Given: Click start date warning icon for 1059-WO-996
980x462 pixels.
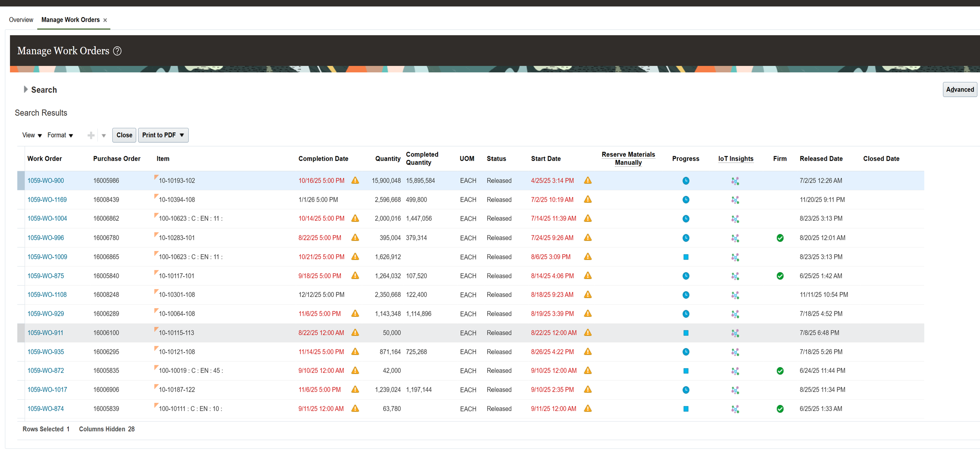Looking at the screenshot, I should coord(588,237).
